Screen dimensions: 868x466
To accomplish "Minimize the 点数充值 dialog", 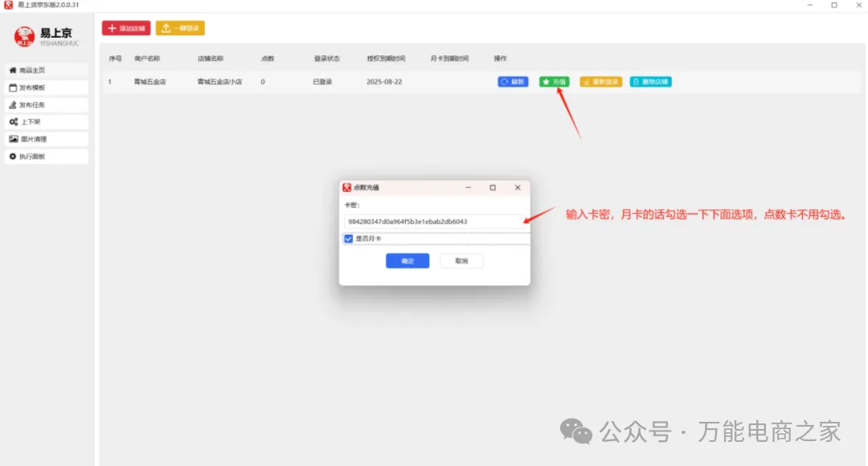I will (x=468, y=187).
